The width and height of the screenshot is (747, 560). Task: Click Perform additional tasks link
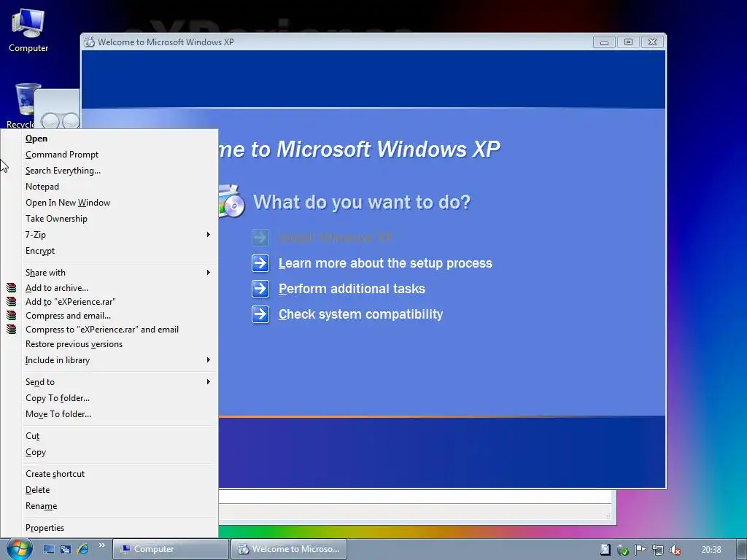(352, 289)
